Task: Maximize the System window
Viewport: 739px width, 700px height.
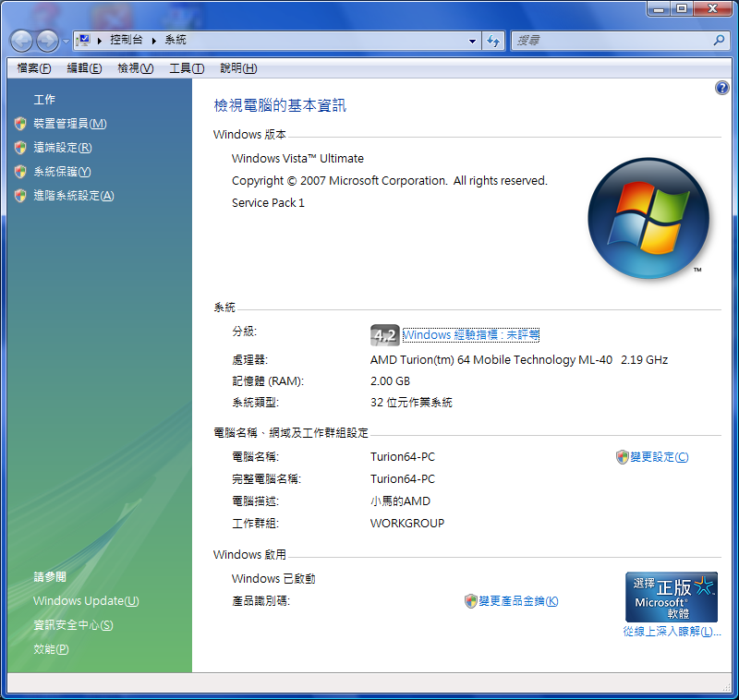Action: tap(681, 8)
